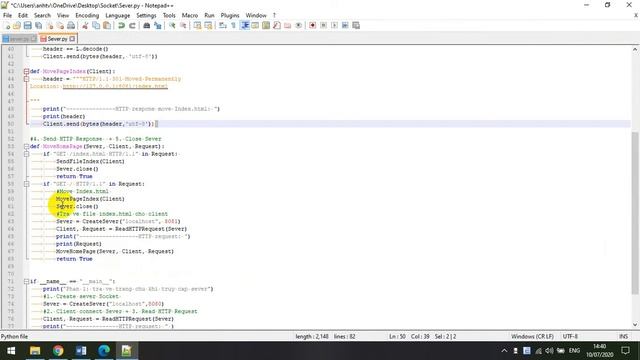Click the Redo arrow icon
Screen dimensions: 640x360
pos(132,25)
